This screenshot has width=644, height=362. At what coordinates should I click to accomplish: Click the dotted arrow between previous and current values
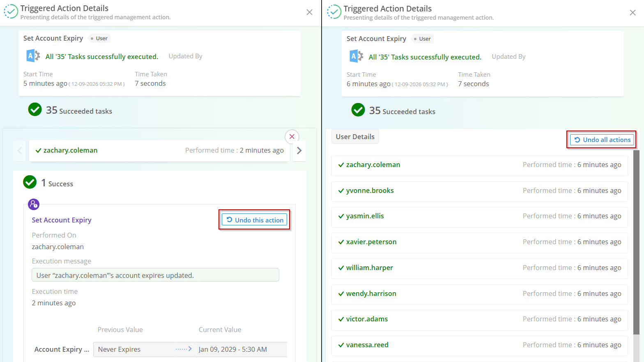184,349
